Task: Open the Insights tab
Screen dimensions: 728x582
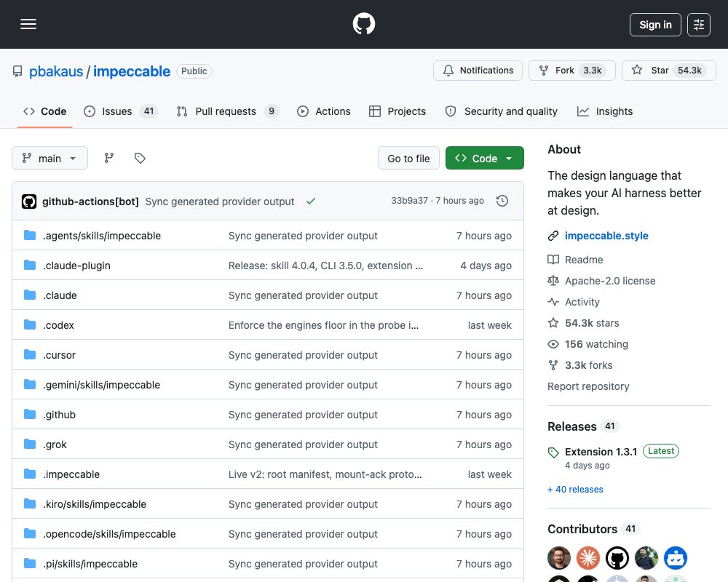Action: [x=604, y=111]
